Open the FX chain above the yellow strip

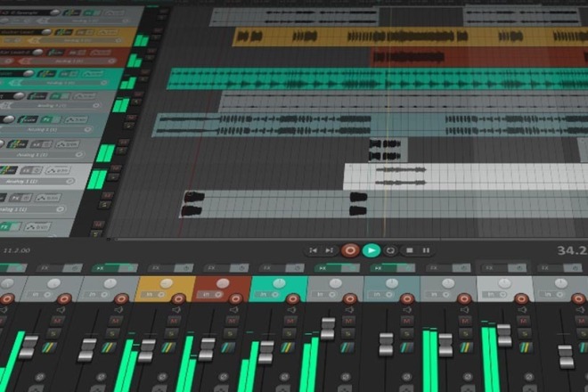pos(159,268)
